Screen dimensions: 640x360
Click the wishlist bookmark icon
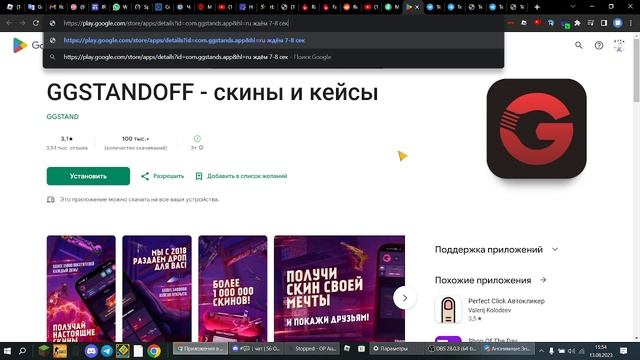click(199, 176)
